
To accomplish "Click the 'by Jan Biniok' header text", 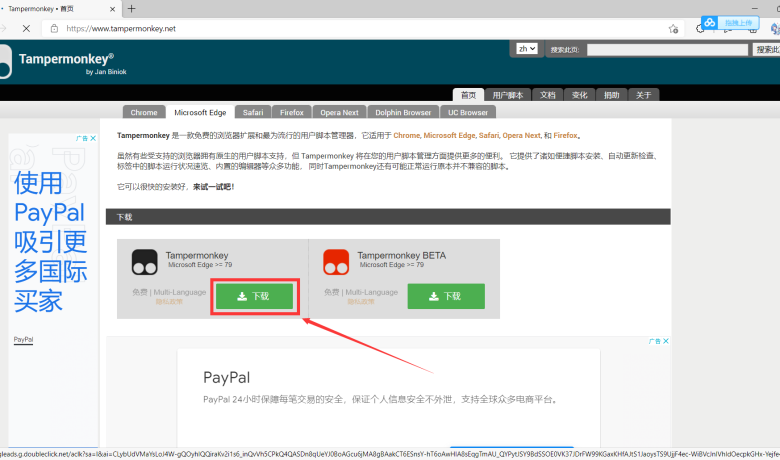I will click(x=106, y=72).
